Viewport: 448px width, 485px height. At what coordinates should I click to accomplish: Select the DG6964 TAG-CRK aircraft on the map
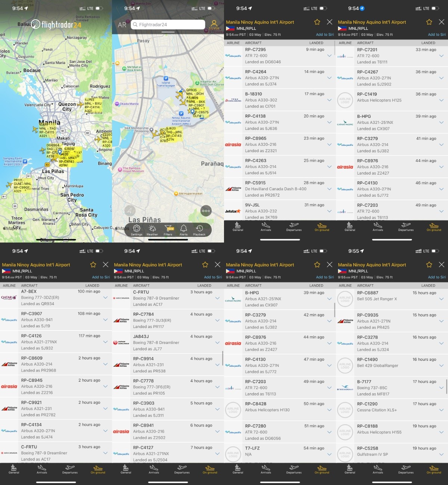[x=43, y=150]
